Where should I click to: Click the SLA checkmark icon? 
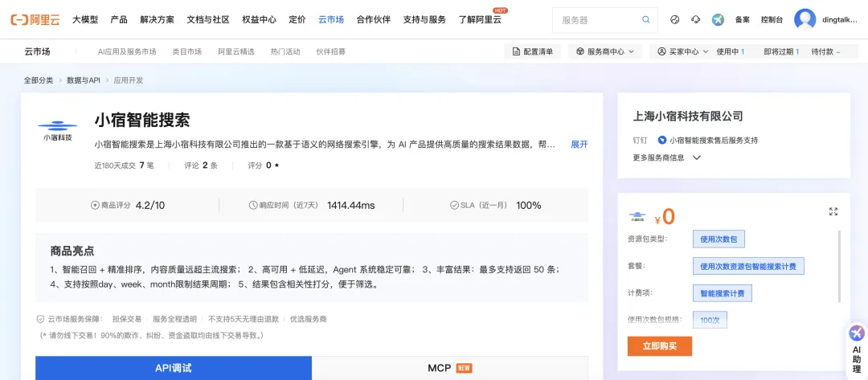(x=454, y=205)
